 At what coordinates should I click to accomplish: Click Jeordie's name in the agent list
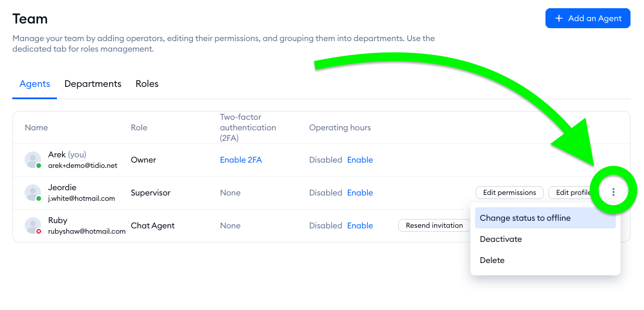62,187
